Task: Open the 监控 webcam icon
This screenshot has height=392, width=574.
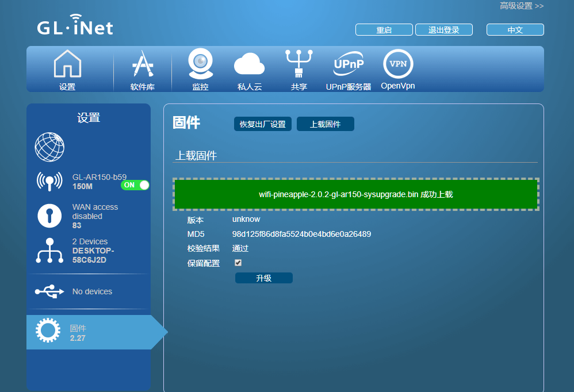Action: pos(200,64)
